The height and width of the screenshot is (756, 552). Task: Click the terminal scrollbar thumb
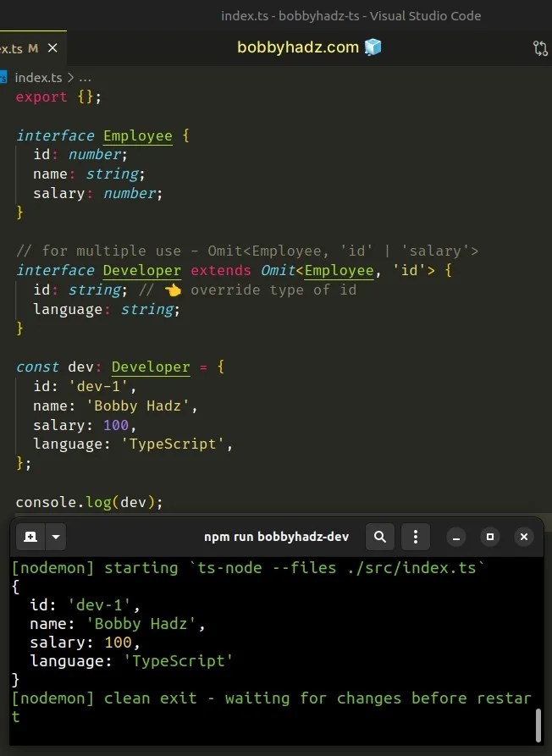pos(538,726)
